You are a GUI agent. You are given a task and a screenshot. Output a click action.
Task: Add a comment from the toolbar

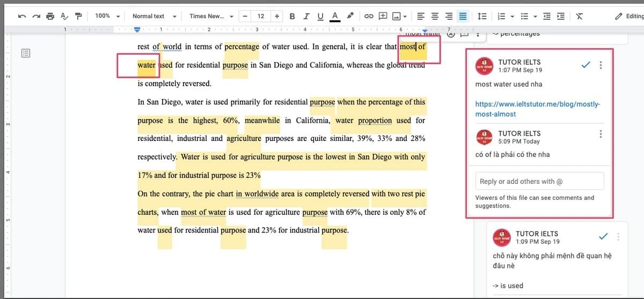[x=383, y=16]
